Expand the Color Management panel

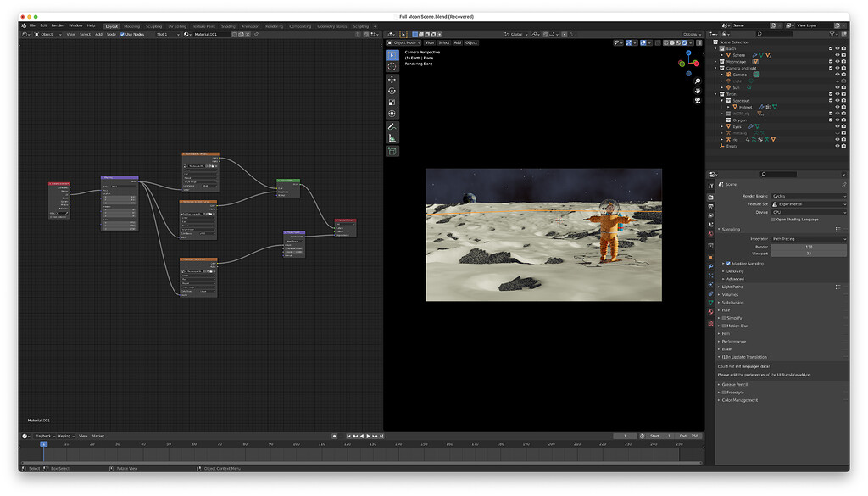click(x=739, y=400)
